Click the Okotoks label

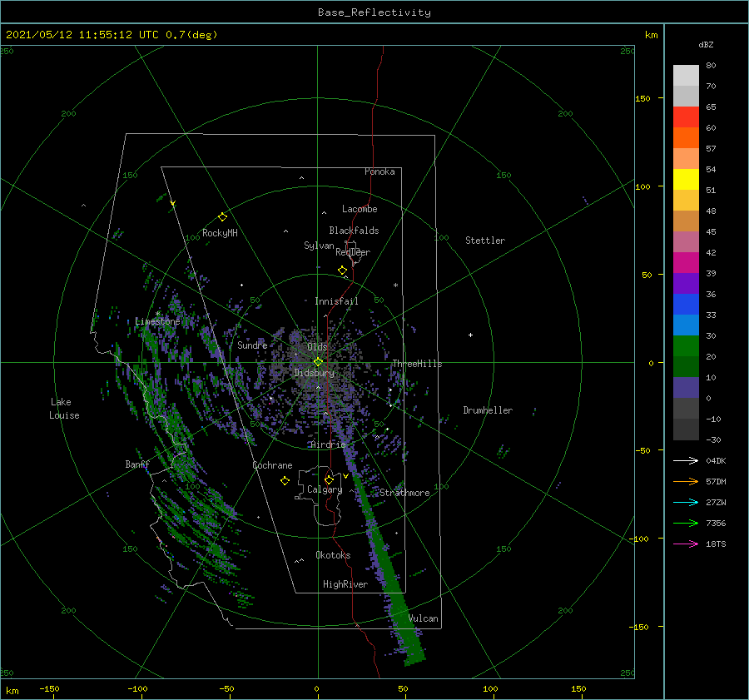pos(333,555)
